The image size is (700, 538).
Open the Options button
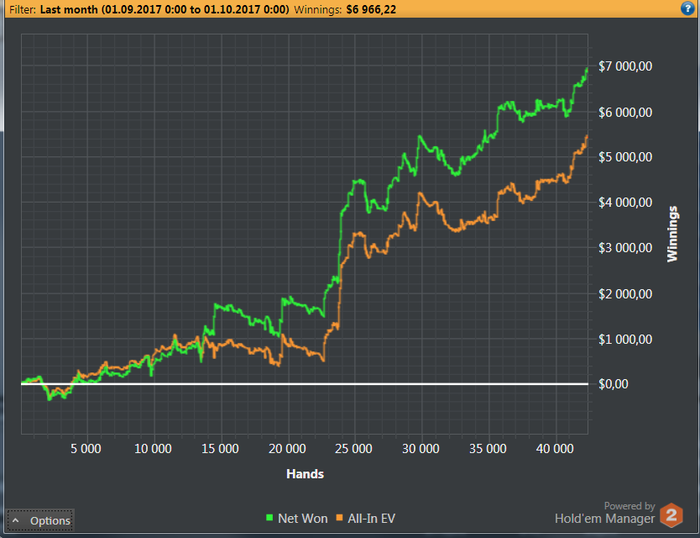[x=40, y=521]
